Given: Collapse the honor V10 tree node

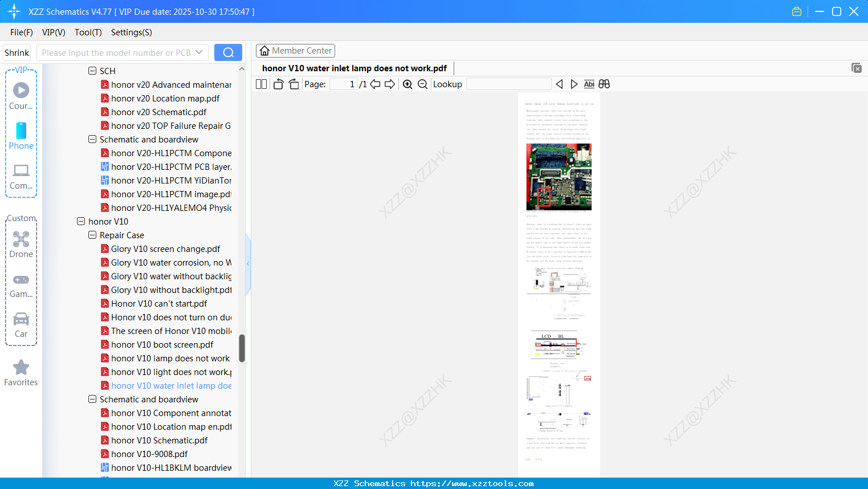Looking at the screenshot, I should 81,221.
